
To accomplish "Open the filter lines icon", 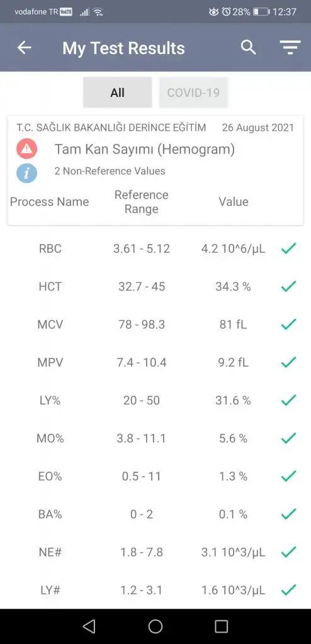I will 290,48.
